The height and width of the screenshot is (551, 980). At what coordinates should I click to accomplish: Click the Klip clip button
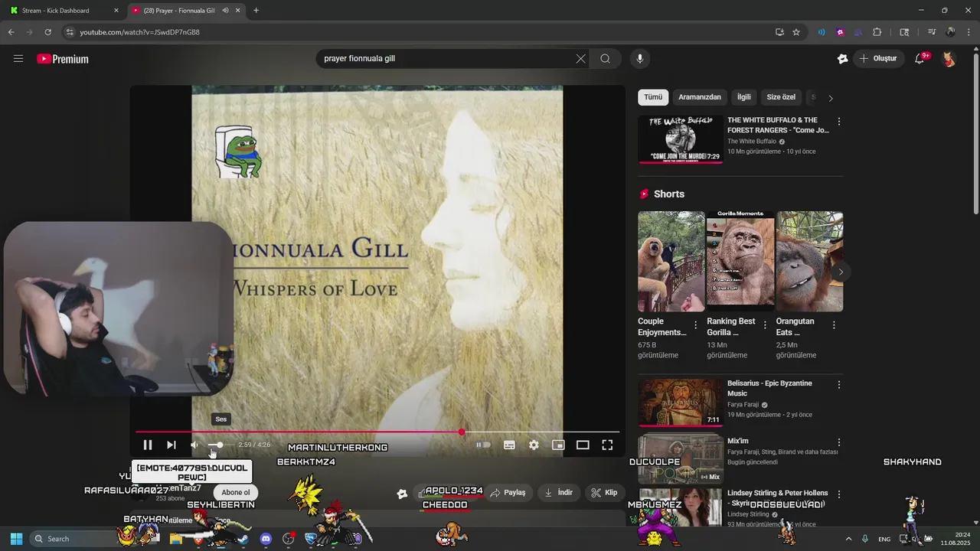(x=605, y=493)
